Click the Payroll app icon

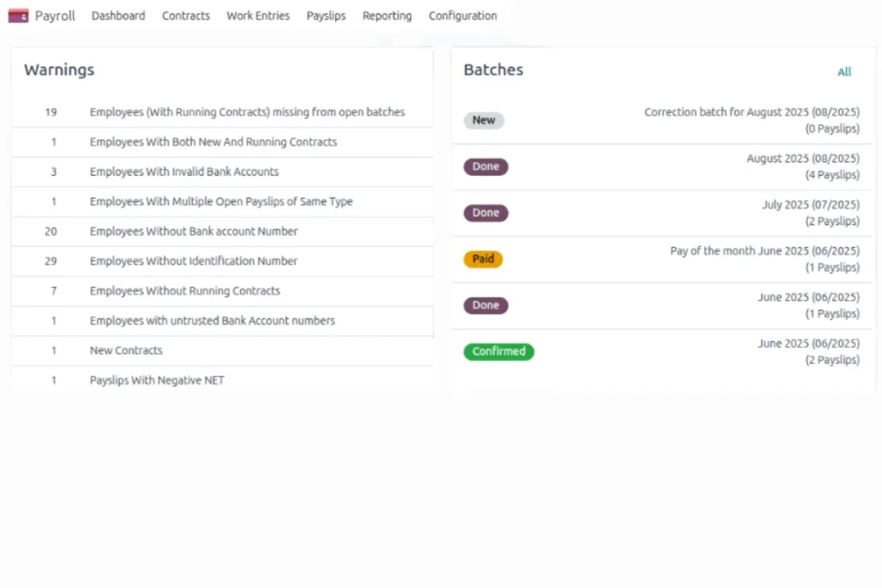(x=19, y=15)
